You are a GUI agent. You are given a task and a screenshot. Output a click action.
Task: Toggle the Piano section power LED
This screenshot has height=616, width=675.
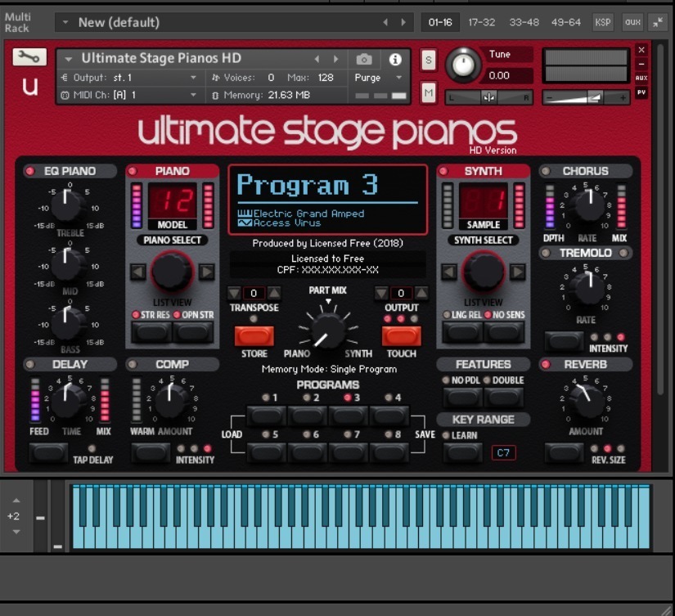point(133,171)
